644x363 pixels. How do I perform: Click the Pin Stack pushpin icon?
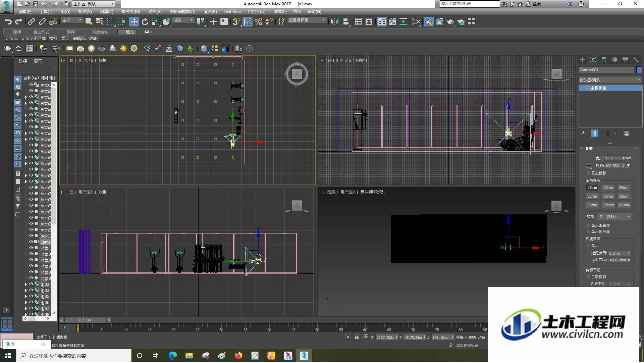coord(583,133)
